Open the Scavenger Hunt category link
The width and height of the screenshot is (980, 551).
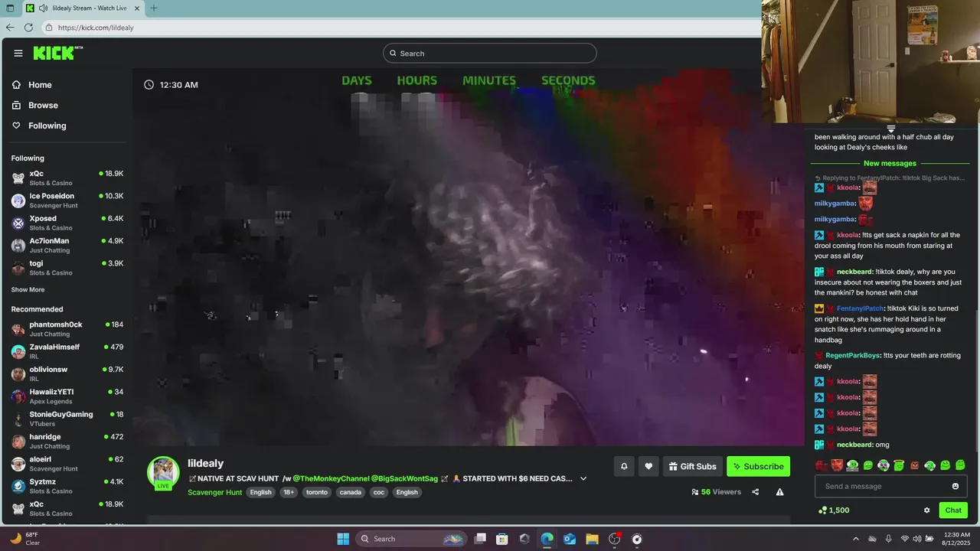(214, 492)
